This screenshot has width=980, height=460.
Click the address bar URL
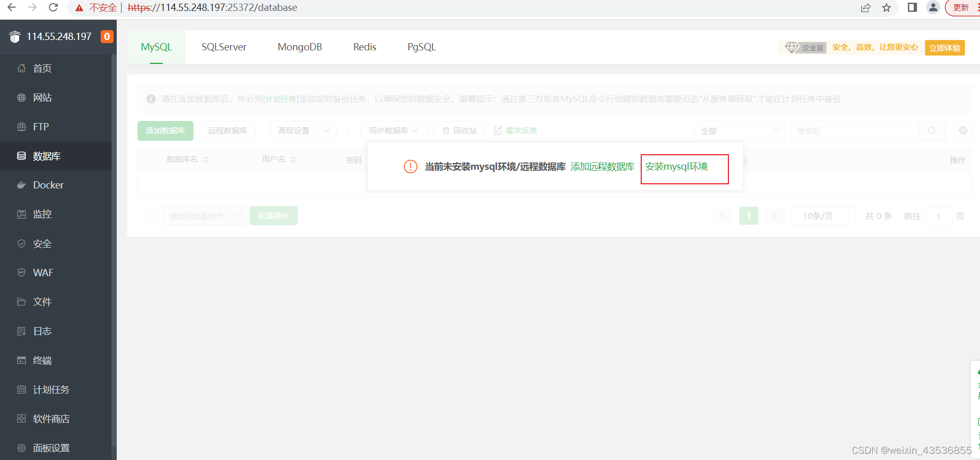coord(212,8)
